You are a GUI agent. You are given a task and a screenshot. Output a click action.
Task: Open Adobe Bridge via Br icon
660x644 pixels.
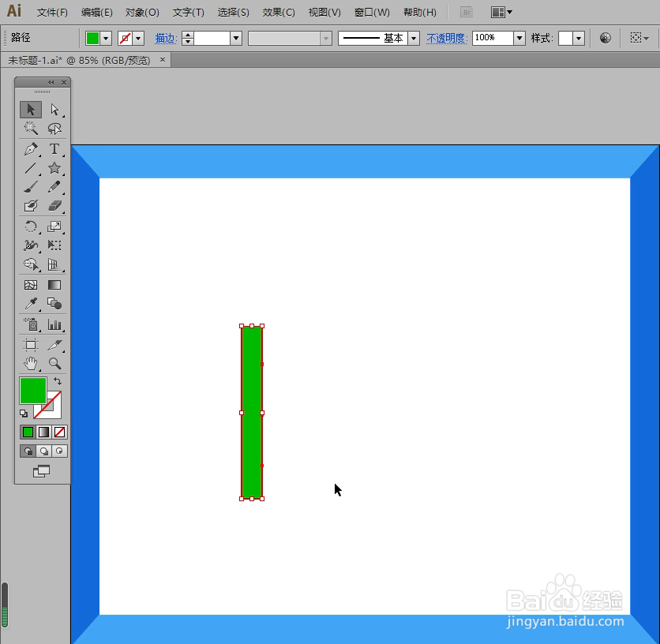467,13
